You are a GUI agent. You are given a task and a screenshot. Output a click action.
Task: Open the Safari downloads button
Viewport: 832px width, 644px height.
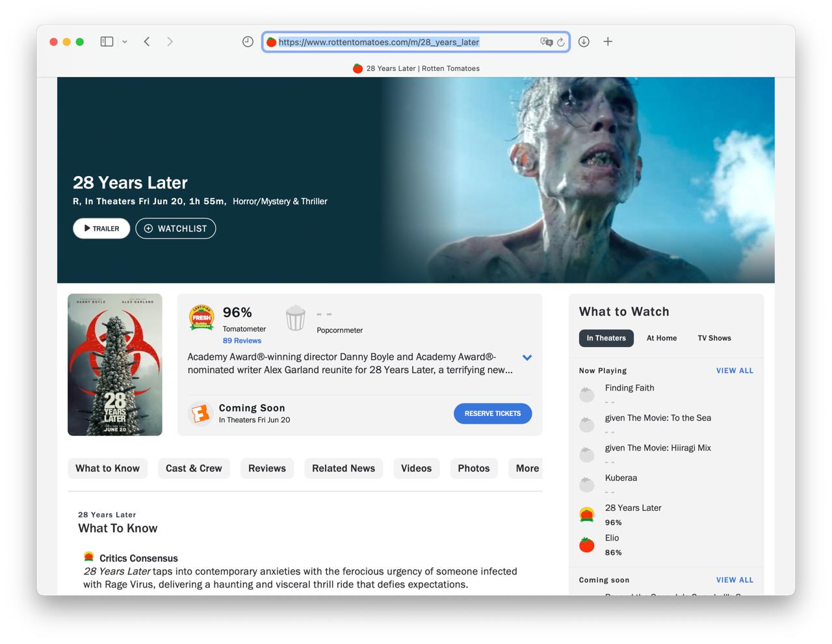pos(584,42)
